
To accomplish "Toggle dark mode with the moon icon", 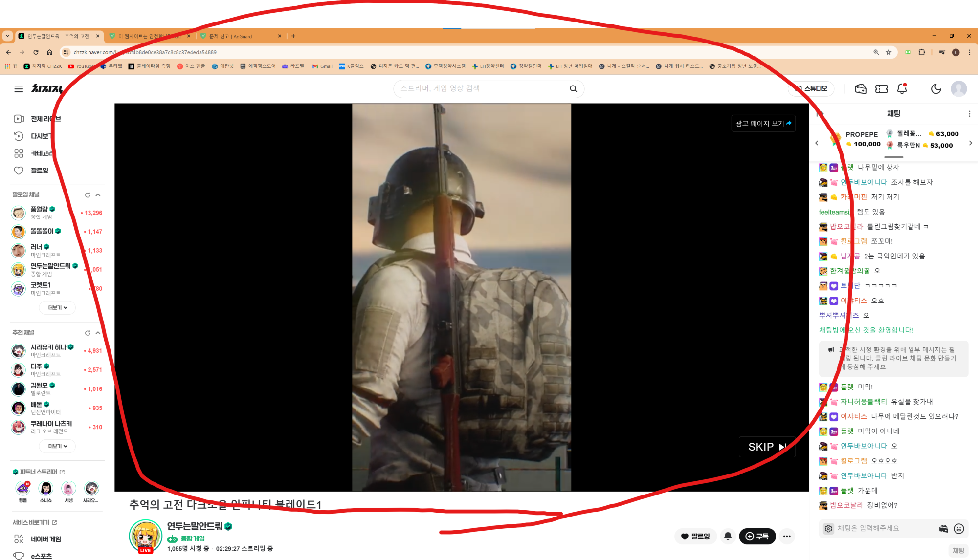I will coord(935,89).
